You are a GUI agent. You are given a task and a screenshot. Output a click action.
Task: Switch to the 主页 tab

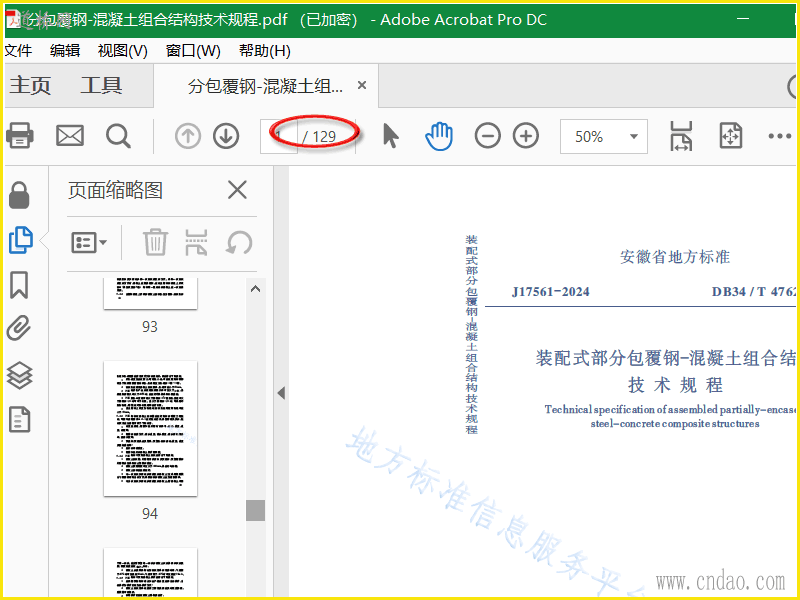coord(30,85)
